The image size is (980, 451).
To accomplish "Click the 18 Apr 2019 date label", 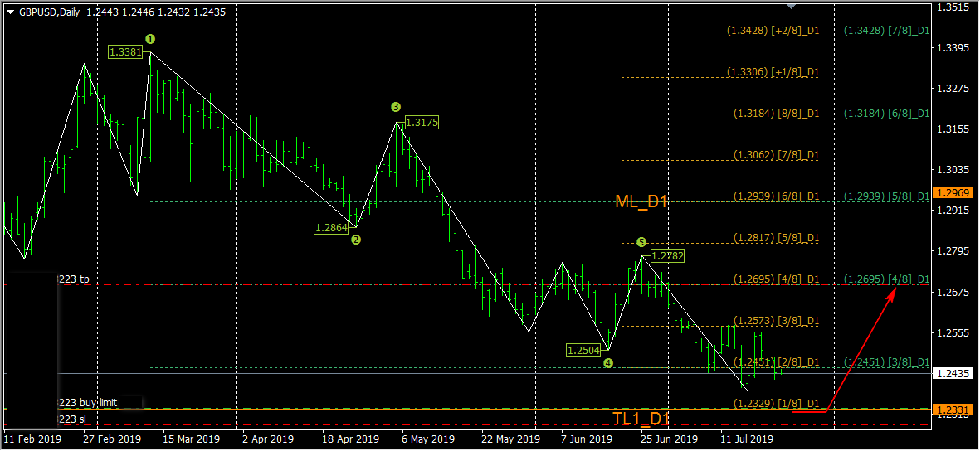I will pyautogui.click(x=351, y=439).
